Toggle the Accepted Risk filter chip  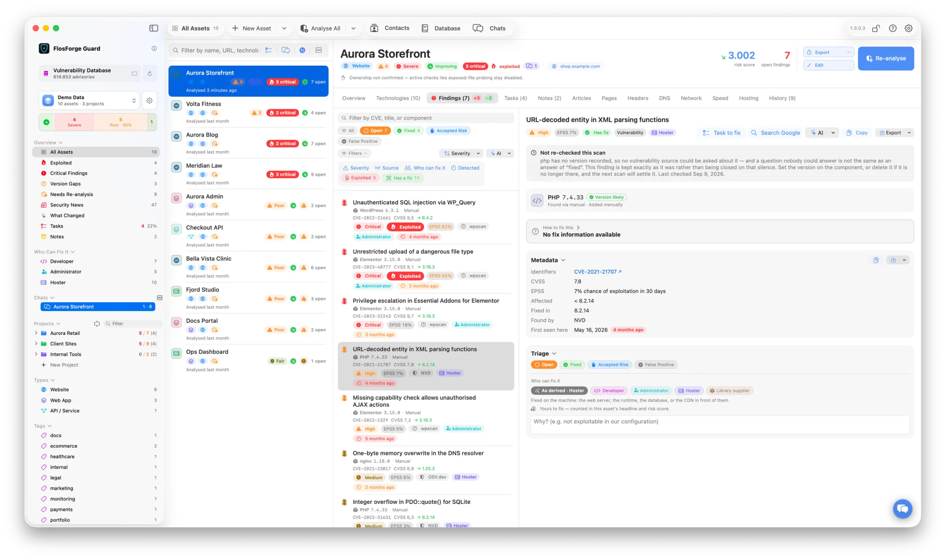pyautogui.click(x=449, y=131)
